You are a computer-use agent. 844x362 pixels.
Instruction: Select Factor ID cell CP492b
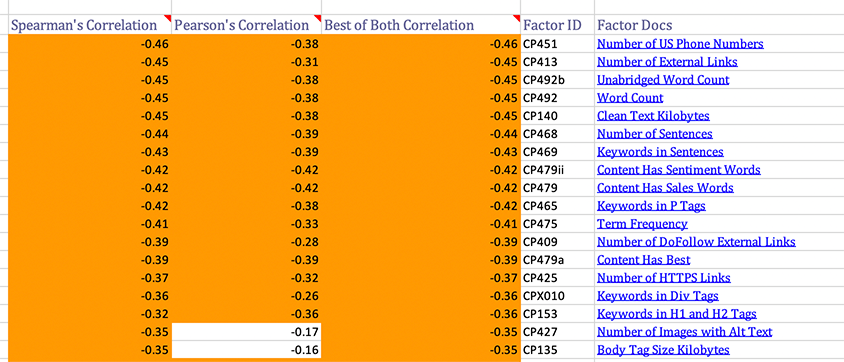pos(557,80)
